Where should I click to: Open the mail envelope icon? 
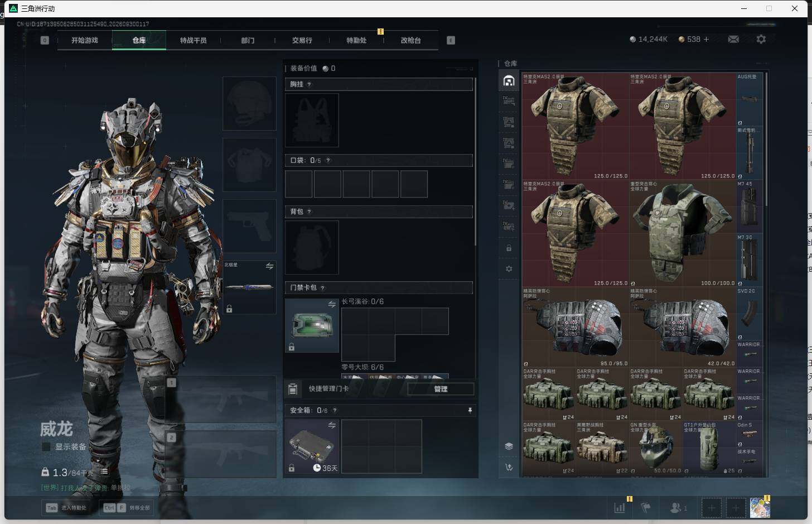733,39
